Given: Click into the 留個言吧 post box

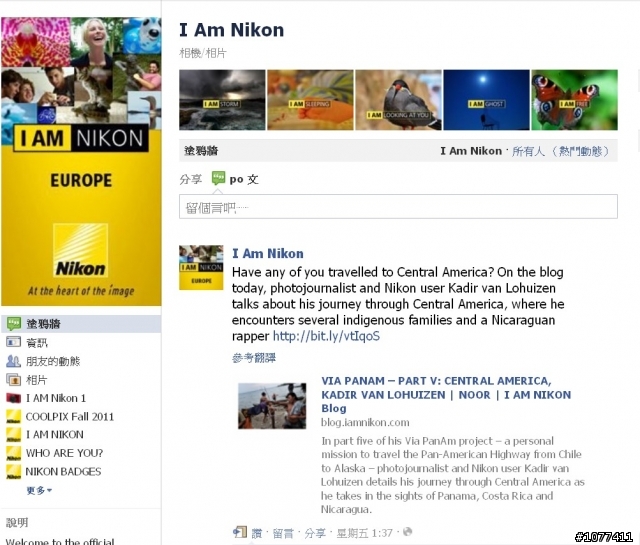Looking at the screenshot, I should click(398, 207).
